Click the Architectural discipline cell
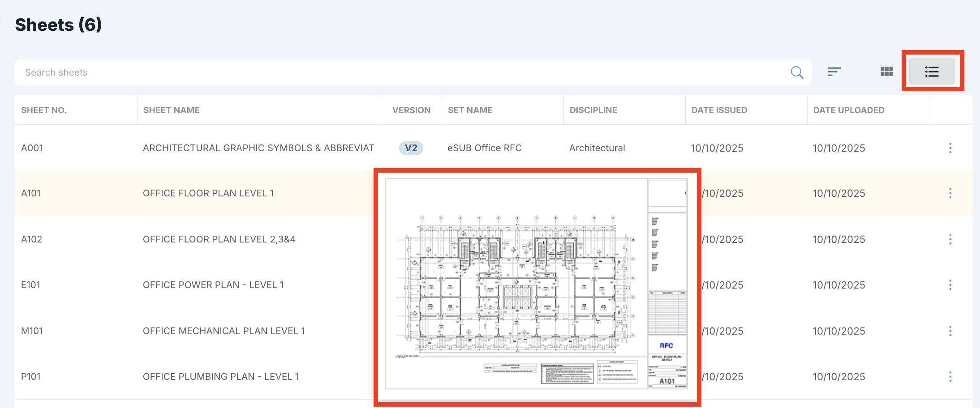980x408 pixels. pos(597,148)
